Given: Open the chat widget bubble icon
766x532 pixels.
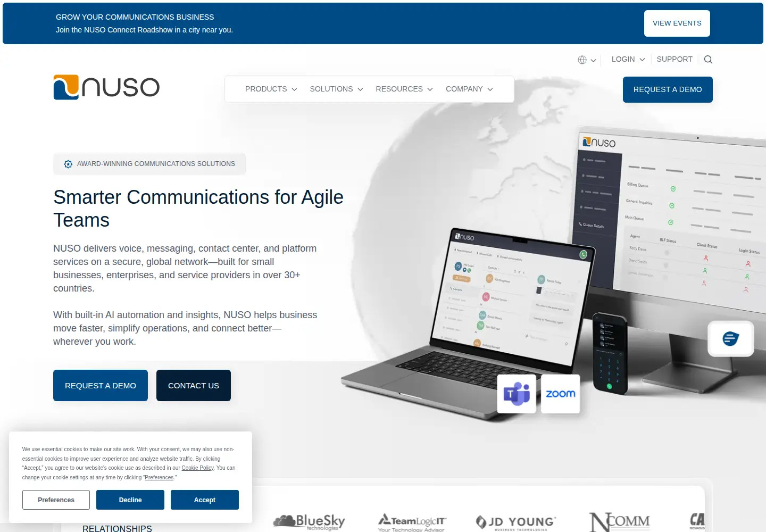Looking at the screenshot, I should [731, 338].
